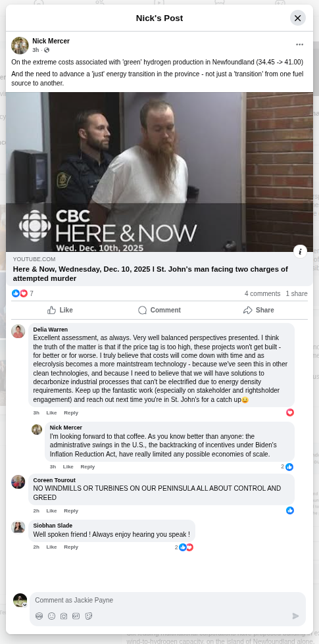Open the post options three-dot menu

300,45
